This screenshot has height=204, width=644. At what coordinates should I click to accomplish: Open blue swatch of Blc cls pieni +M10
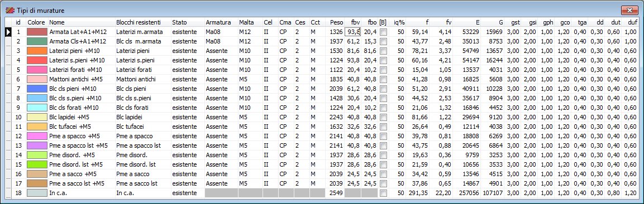coord(37,89)
